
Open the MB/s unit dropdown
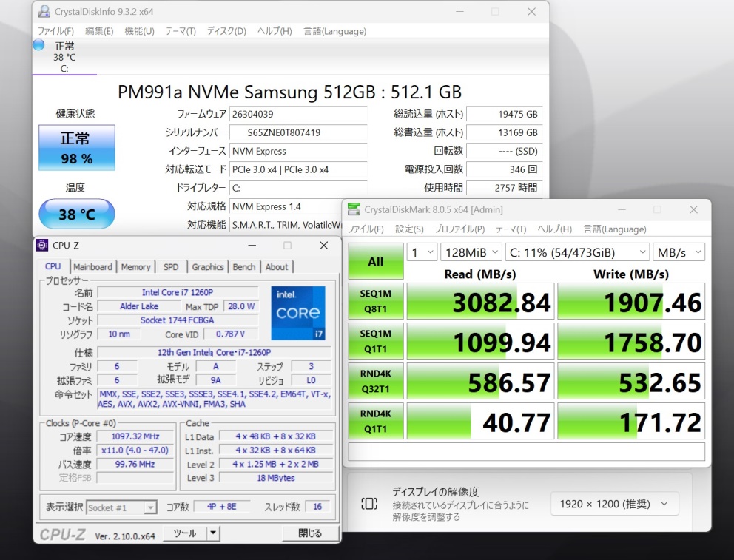coord(679,253)
